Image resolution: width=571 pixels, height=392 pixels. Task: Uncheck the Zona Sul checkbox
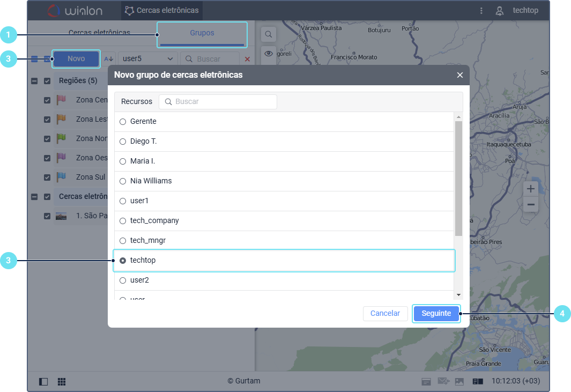pos(47,177)
